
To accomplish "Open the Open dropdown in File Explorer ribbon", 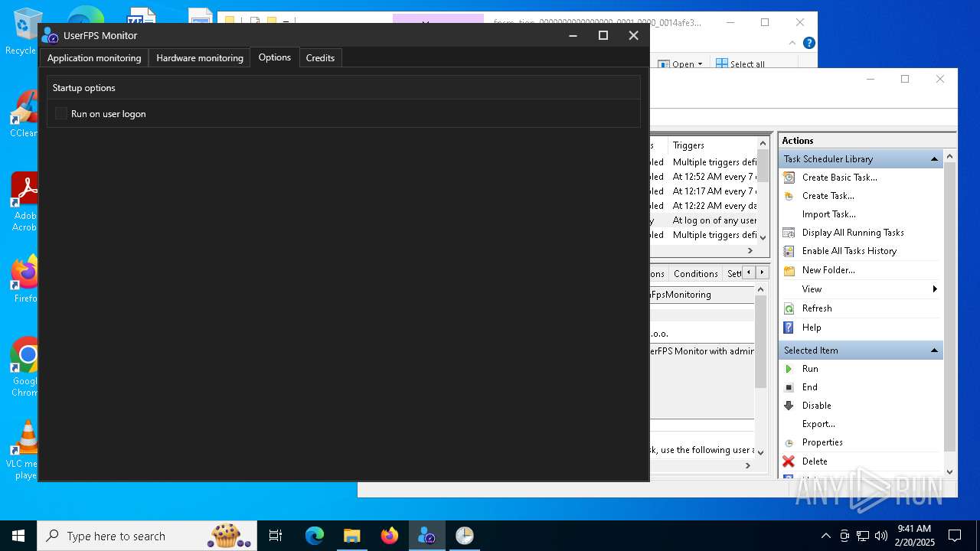I will (681, 64).
